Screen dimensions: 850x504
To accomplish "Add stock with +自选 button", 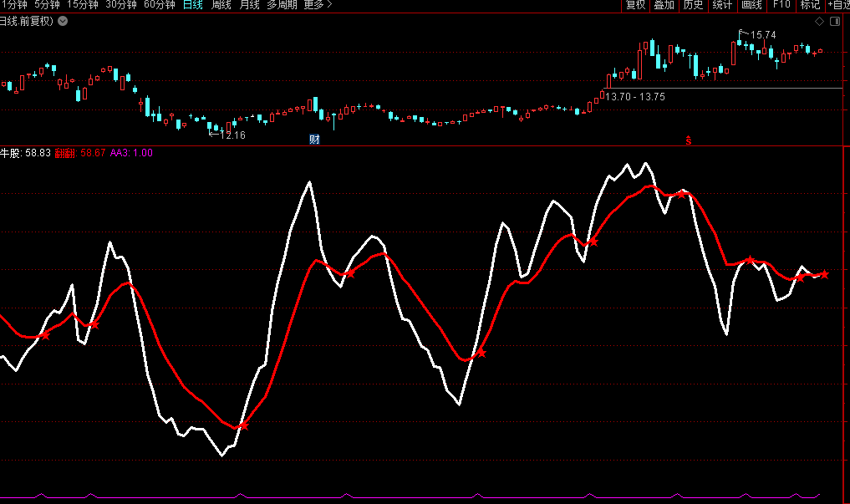I will tap(837, 5).
